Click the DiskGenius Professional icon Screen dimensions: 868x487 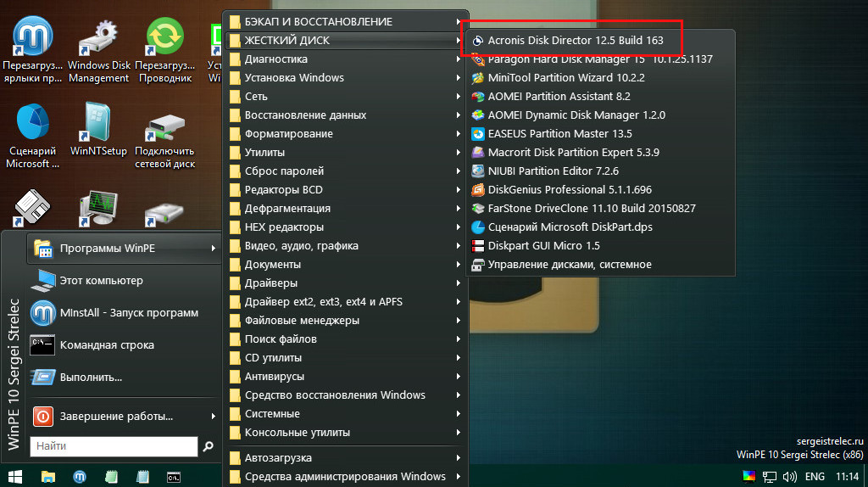[478, 190]
